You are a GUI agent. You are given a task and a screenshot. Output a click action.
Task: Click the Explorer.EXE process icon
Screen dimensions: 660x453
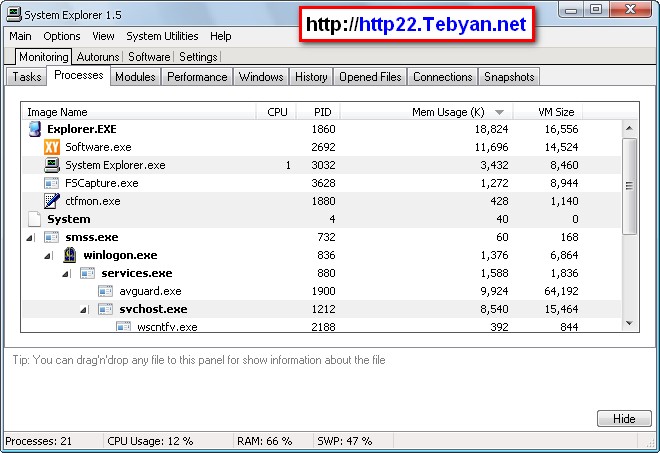click(35, 129)
